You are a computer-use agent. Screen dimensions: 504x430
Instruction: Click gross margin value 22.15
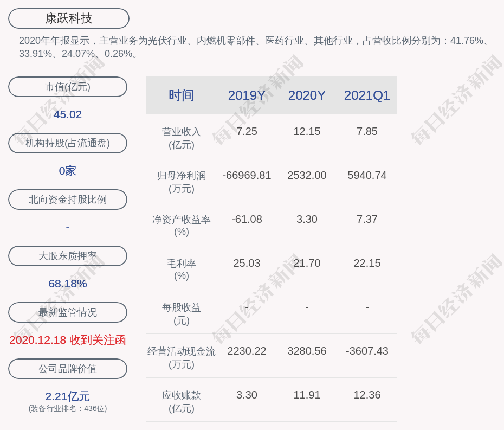[367, 264]
